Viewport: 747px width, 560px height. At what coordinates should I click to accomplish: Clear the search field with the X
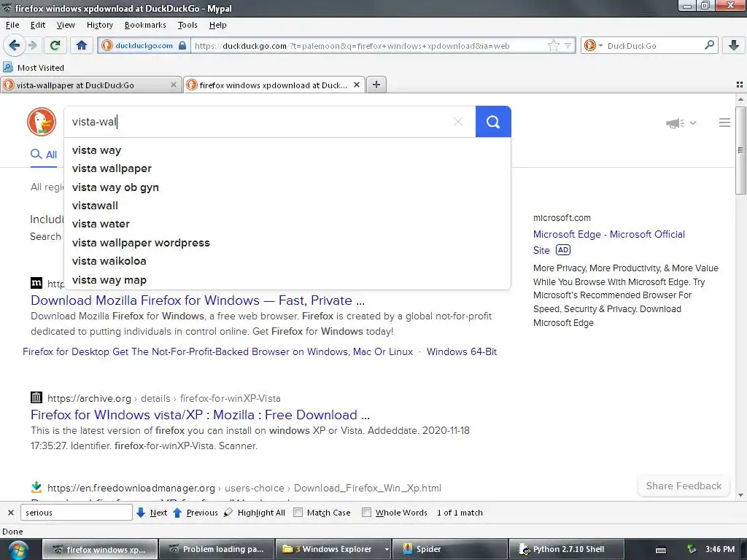[458, 122]
